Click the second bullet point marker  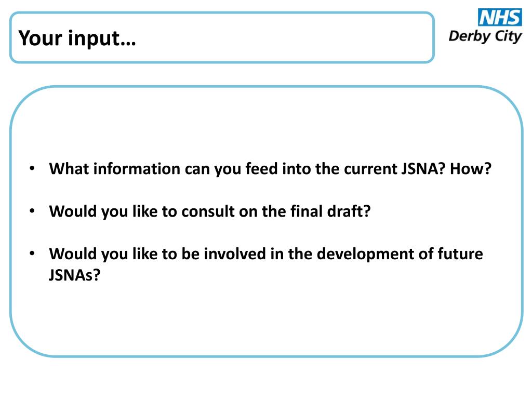pos(32,211)
